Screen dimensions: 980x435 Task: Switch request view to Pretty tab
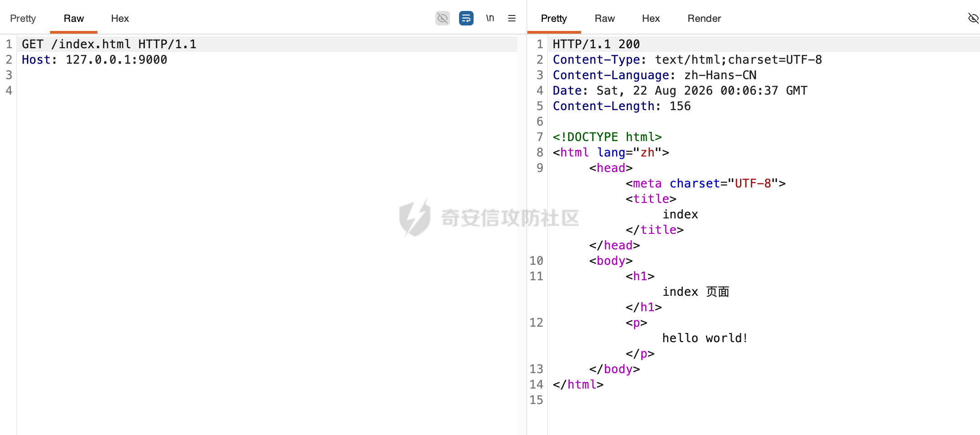(23, 18)
